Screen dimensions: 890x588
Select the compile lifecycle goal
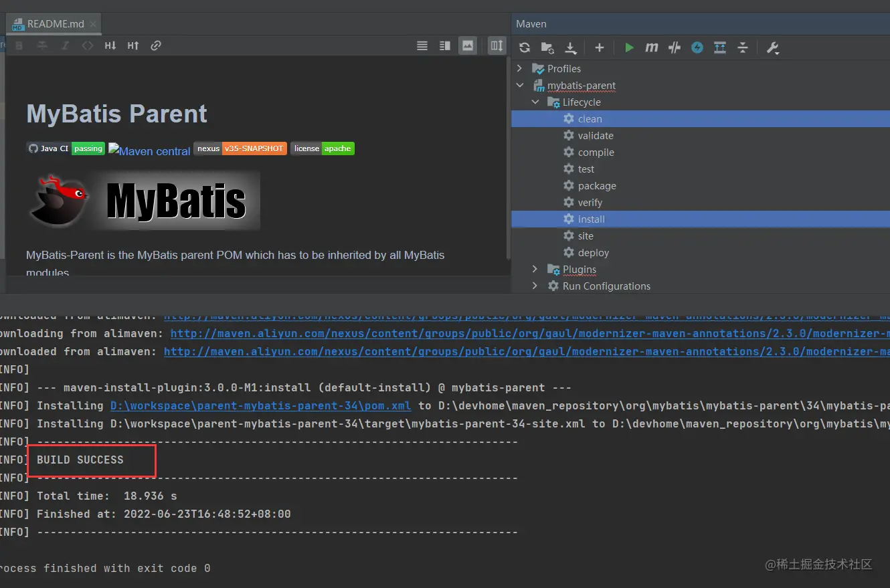701,152
